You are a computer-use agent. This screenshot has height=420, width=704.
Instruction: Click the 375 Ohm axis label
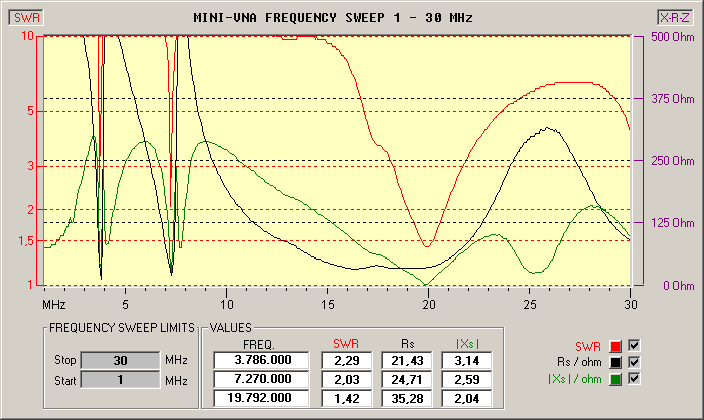(673, 99)
